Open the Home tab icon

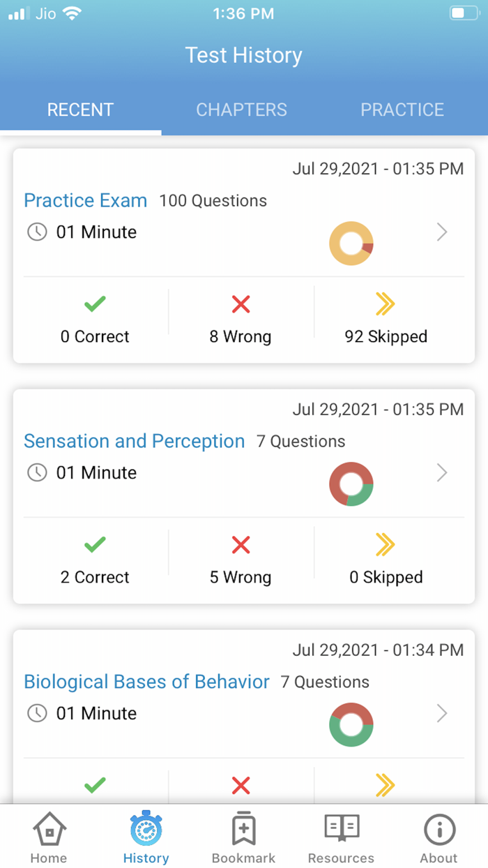click(x=49, y=830)
